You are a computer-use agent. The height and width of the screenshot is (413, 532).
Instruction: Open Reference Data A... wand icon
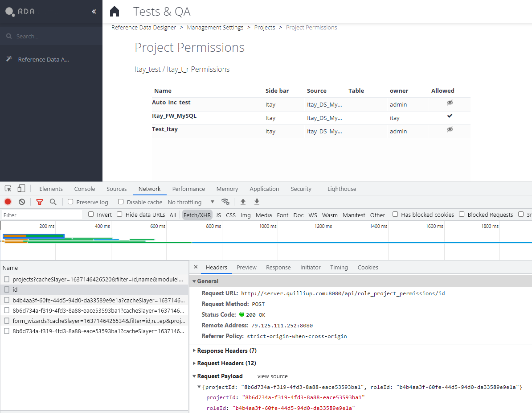[x=9, y=59]
